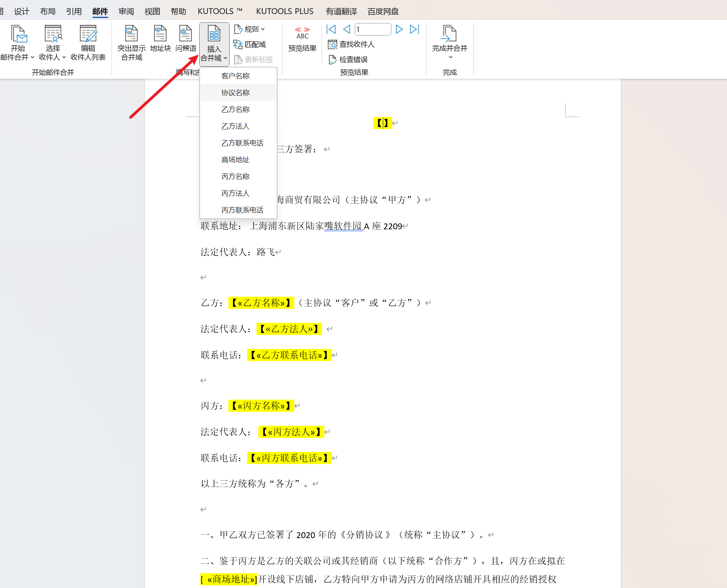Insert an Address Block
The image size is (727, 588).
[x=160, y=39]
